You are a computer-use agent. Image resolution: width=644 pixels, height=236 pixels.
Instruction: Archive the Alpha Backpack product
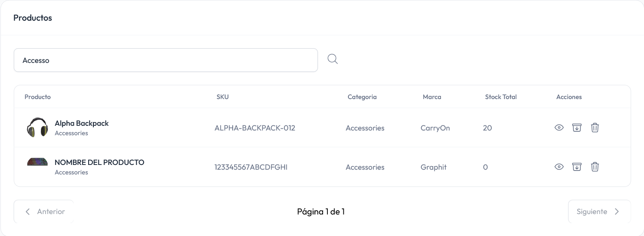coord(576,127)
